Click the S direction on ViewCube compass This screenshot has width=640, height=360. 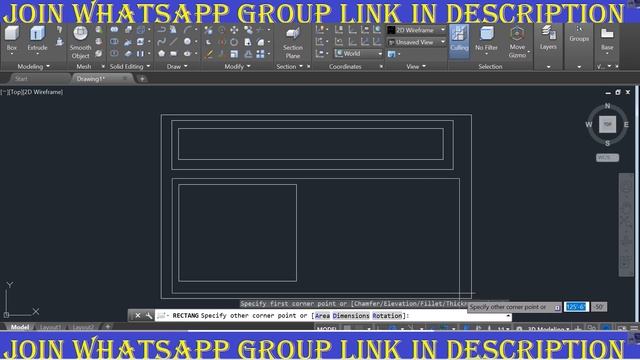607,143
